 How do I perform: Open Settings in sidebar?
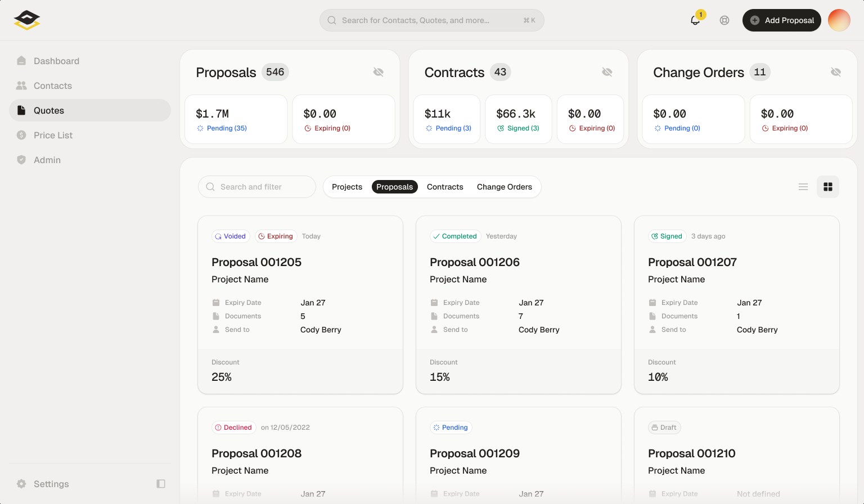pos(43,484)
